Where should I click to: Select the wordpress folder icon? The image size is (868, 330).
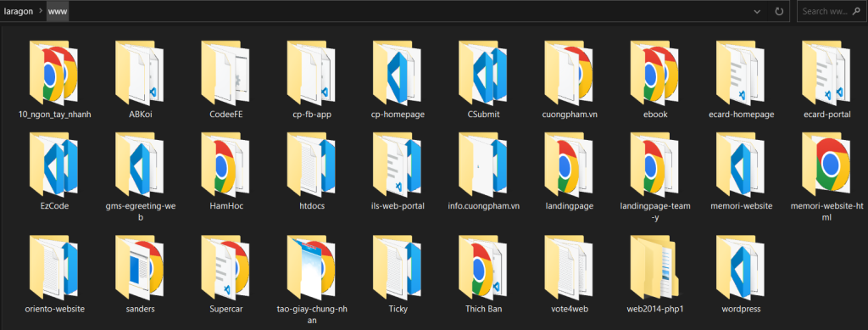pyautogui.click(x=740, y=267)
